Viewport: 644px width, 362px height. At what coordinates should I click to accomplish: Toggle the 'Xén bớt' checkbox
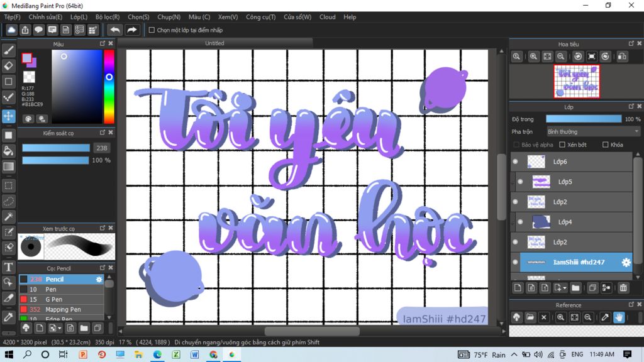562,145
